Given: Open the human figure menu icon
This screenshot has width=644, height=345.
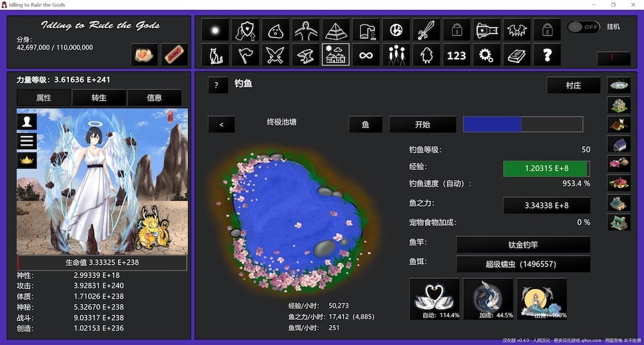Looking at the screenshot, I should point(305,30).
